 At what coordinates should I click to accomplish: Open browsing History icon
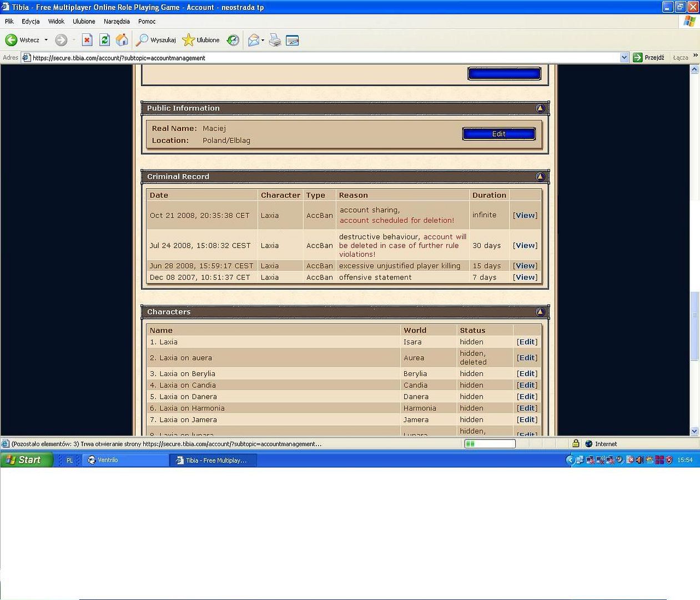pyautogui.click(x=233, y=40)
